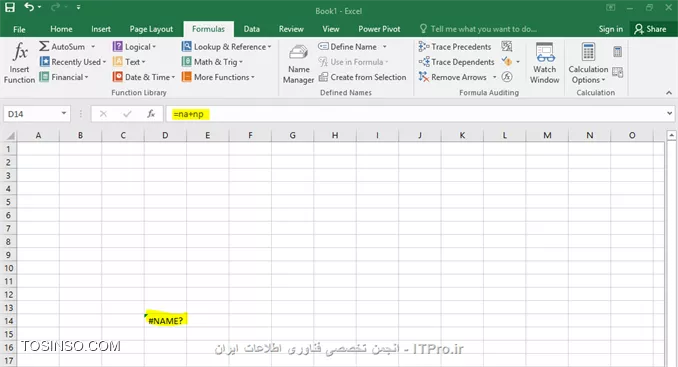Expand the Define Name dropdown arrow
Viewport: 678px width, 367px height.
pyautogui.click(x=384, y=47)
